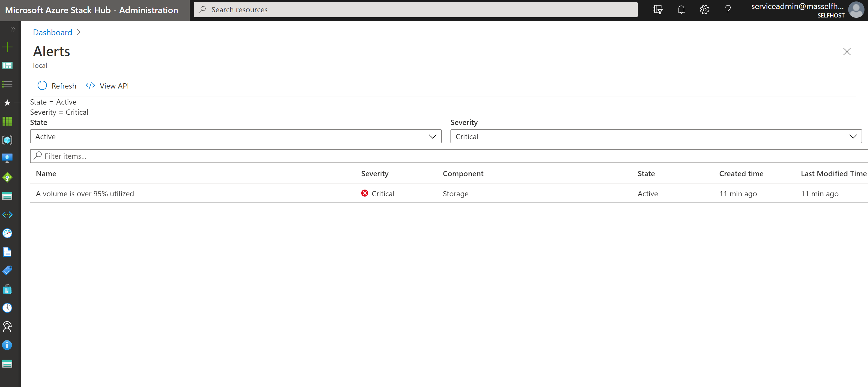Navigate back via the Dashboard breadcrumb
This screenshot has width=868, height=387.
pyautogui.click(x=52, y=32)
